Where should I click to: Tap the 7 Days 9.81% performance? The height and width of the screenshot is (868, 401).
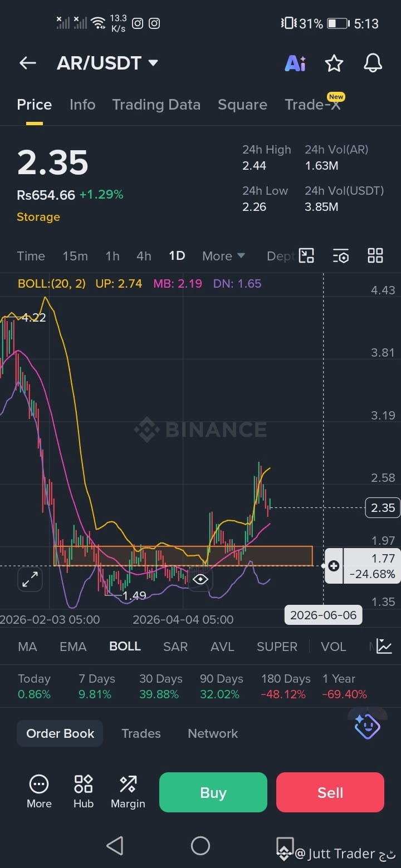click(x=97, y=687)
